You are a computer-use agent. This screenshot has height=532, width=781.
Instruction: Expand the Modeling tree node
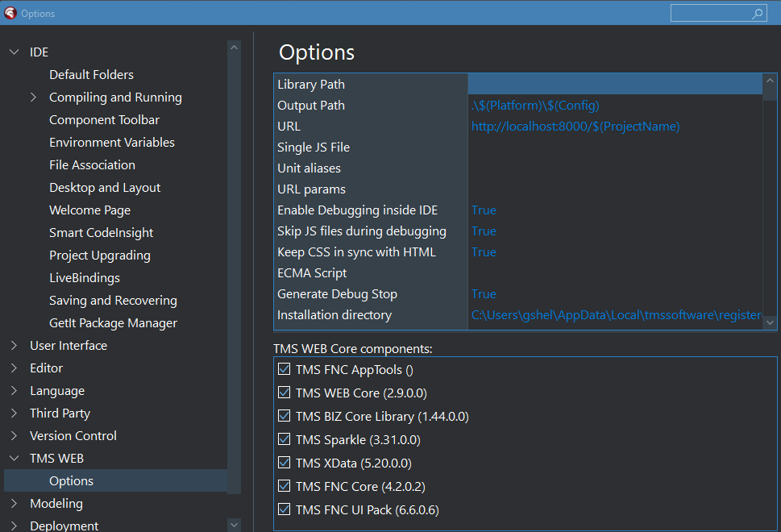pyautogui.click(x=14, y=503)
